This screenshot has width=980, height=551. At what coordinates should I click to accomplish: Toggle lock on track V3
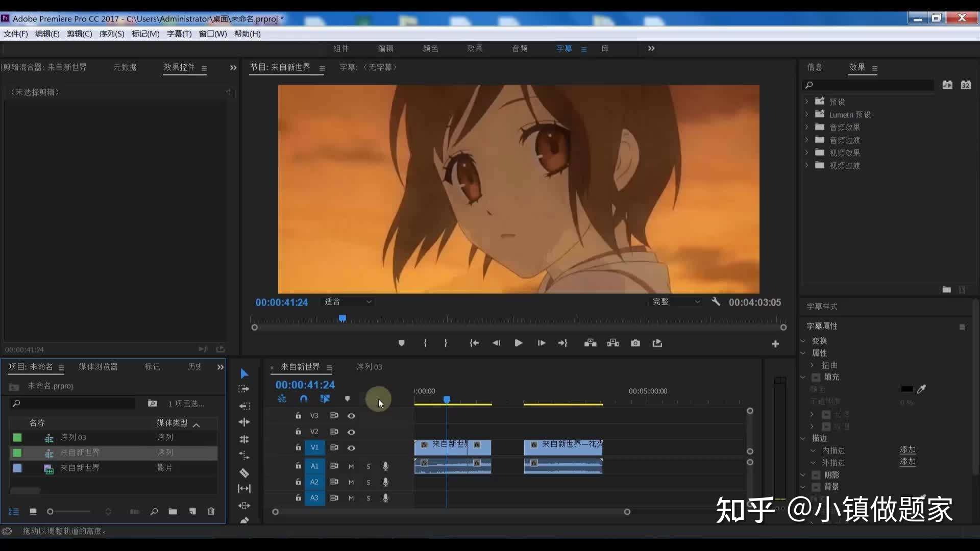298,416
